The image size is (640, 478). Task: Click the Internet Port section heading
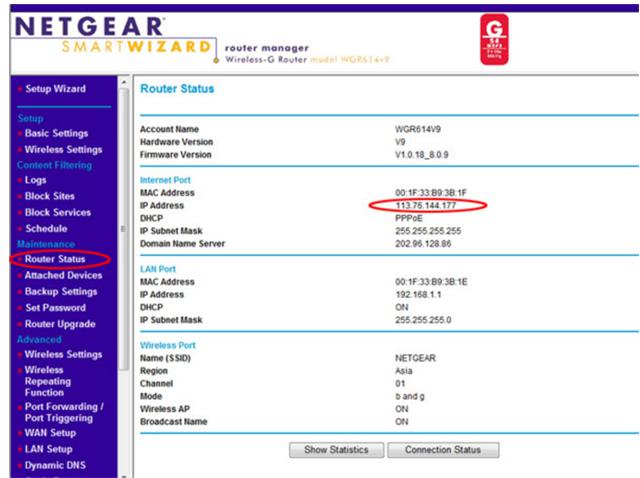165,180
